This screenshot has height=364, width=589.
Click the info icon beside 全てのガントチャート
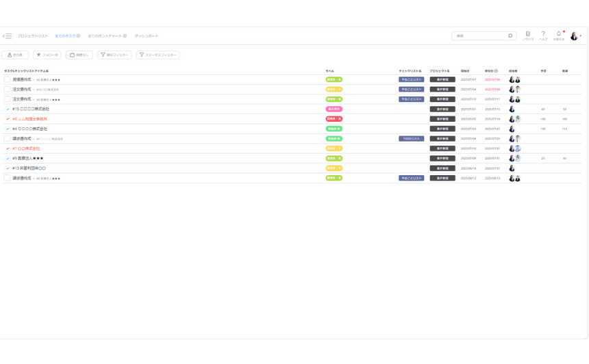click(x=125, y=36)
